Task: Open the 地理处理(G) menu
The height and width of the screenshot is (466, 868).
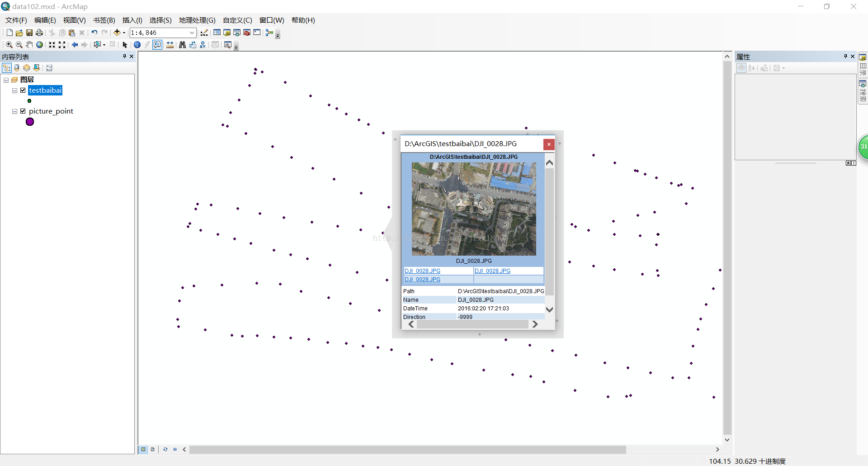Action: click(197, 20)
